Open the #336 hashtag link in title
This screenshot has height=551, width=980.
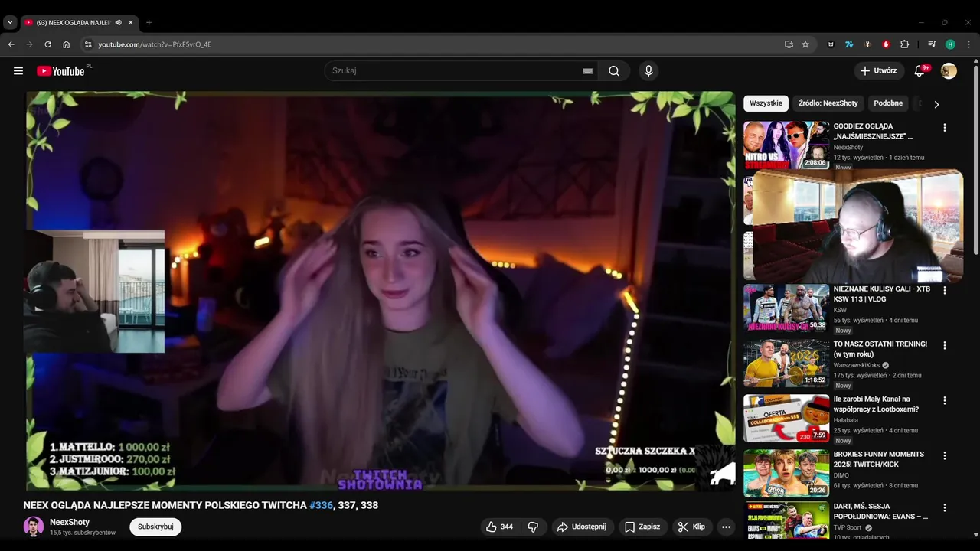322,505
